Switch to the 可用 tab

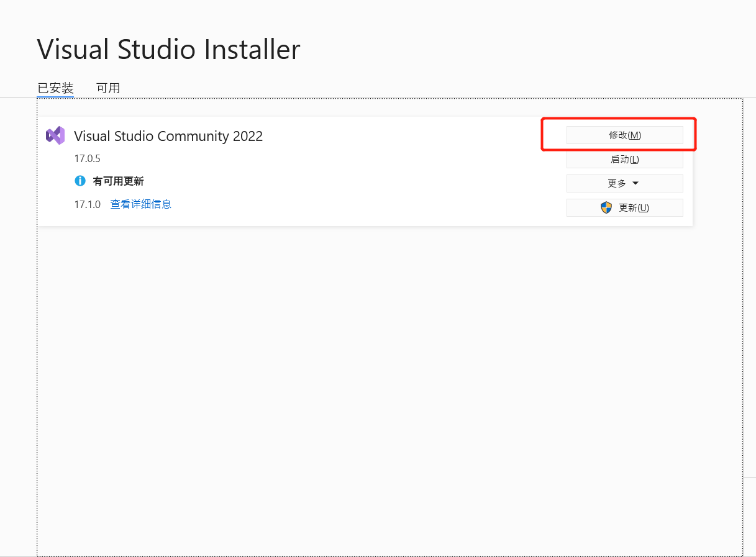pyautogui.click(x=108, y=88)
